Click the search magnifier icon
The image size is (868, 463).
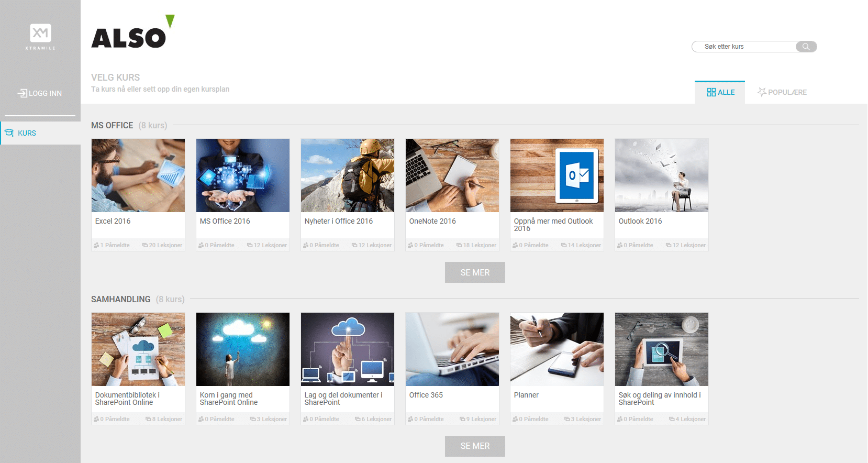point(806,47)
